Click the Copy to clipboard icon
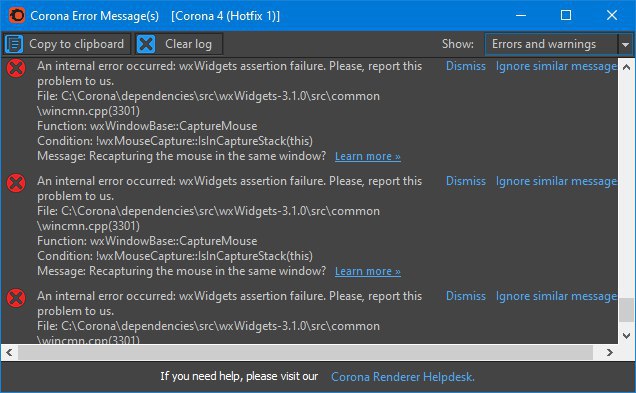 point(14,44)
